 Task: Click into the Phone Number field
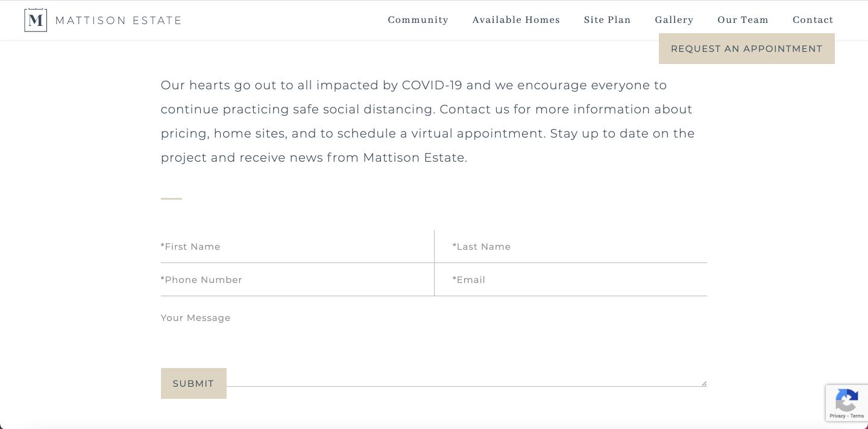(x=297, y=279)
